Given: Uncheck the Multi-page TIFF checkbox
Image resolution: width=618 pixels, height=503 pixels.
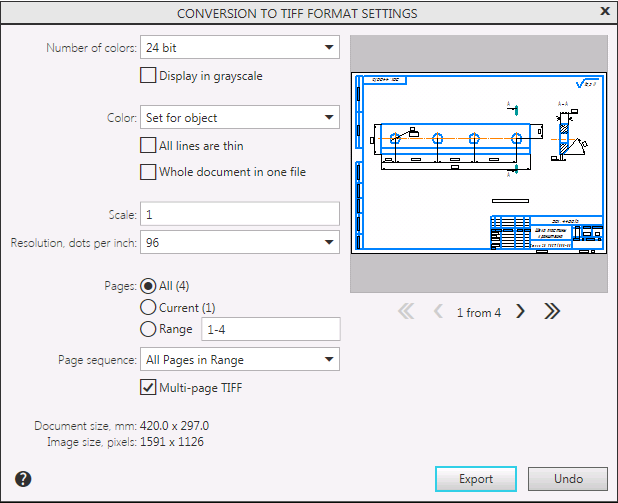Looking at the screenshot, I should (x=149, y=387).
